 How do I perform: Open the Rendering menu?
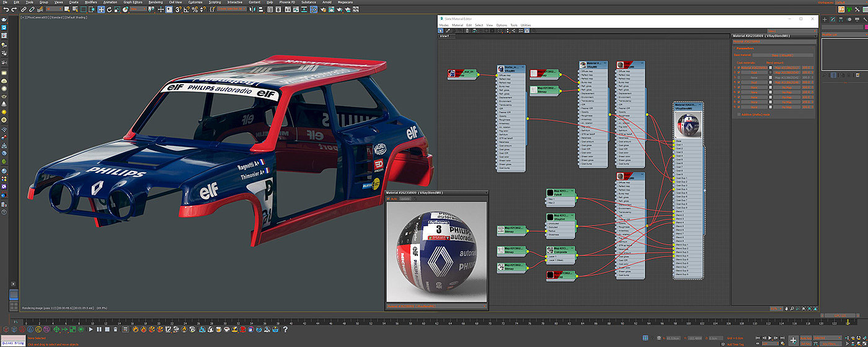156,2
